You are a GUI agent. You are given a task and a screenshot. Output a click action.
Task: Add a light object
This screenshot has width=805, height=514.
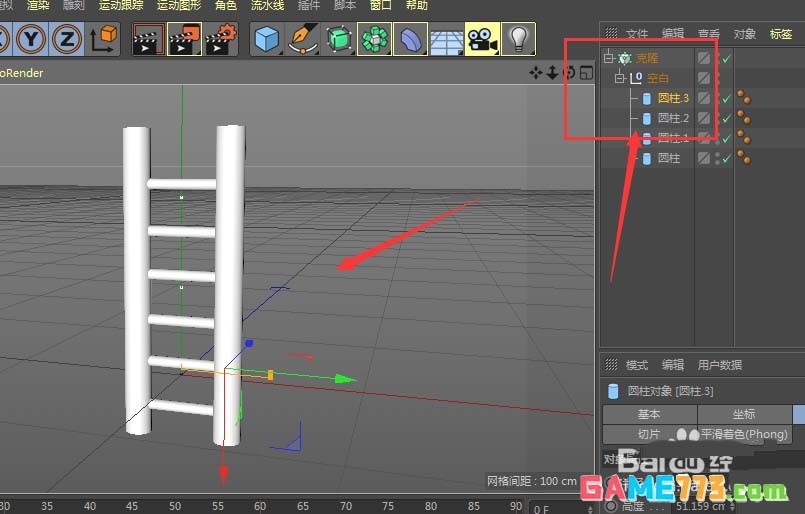click(518, 39)
